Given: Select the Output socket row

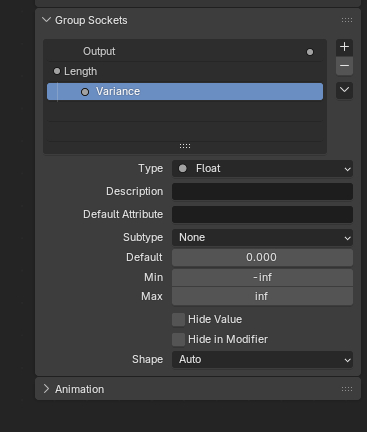Looking at the screenshot, I should [x=185, y=52].
